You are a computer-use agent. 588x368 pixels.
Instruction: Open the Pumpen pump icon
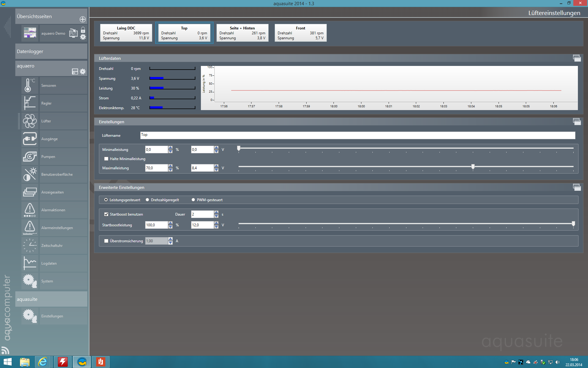coord(30,157)
